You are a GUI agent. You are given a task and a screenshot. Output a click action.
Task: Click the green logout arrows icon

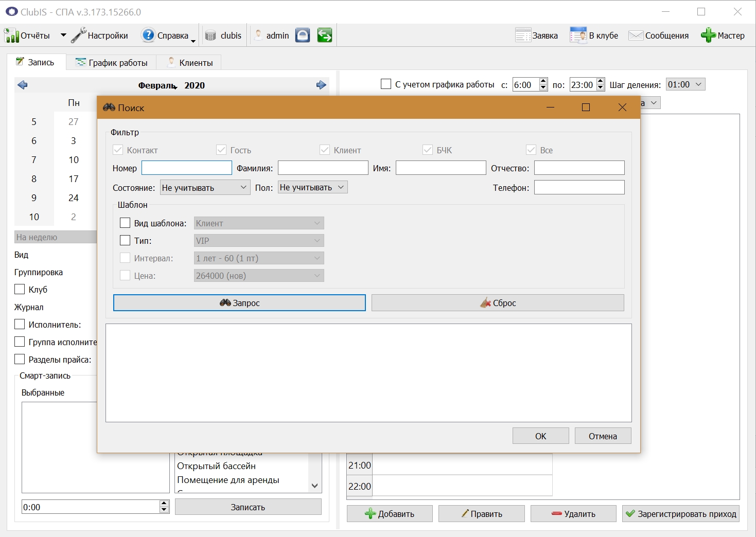(325, 35)
